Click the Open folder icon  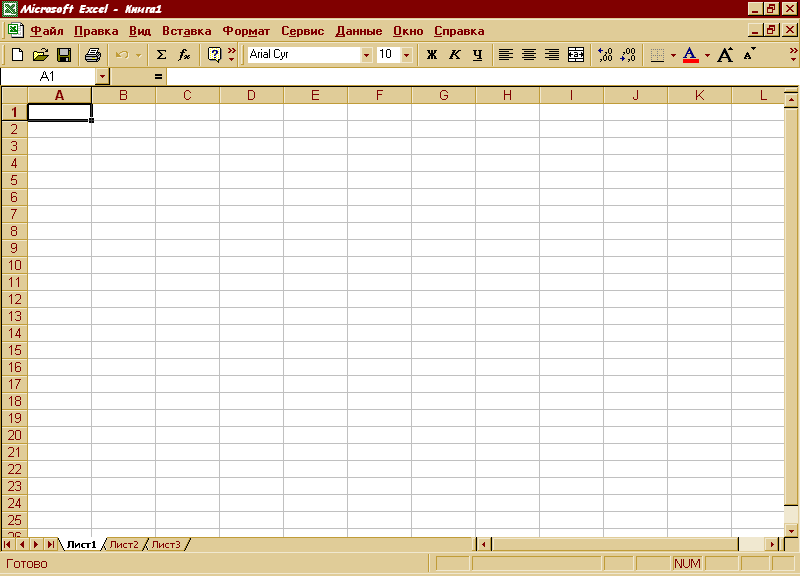(40, 55)
